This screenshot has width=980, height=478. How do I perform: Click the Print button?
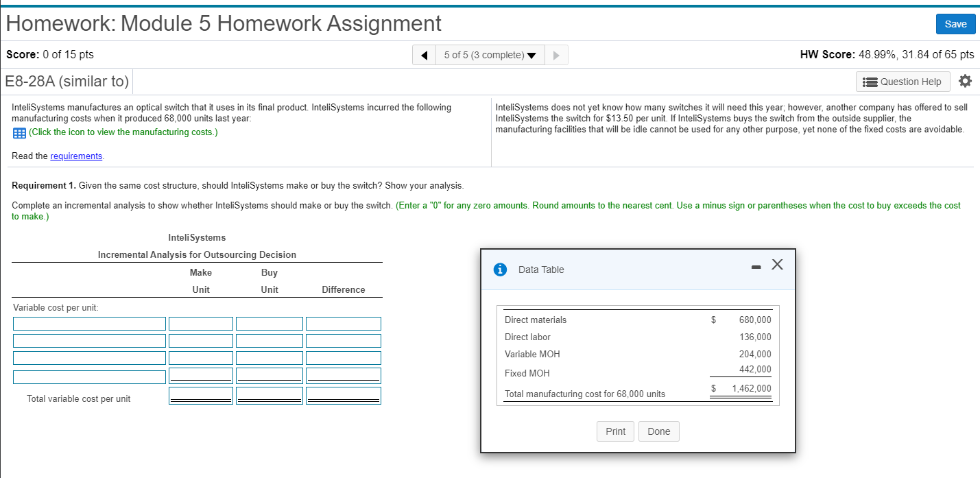(615, 431)
